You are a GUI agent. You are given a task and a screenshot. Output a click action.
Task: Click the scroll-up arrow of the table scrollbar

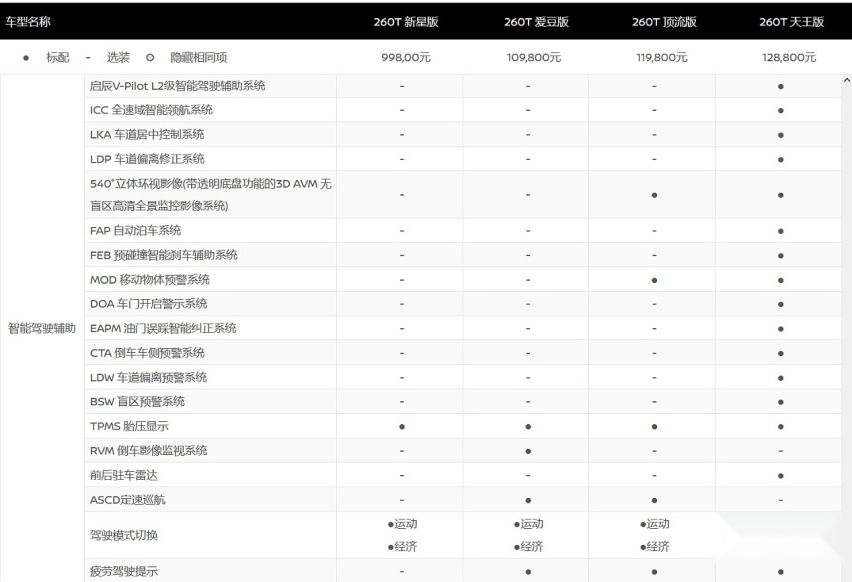(x=847, y=80)
